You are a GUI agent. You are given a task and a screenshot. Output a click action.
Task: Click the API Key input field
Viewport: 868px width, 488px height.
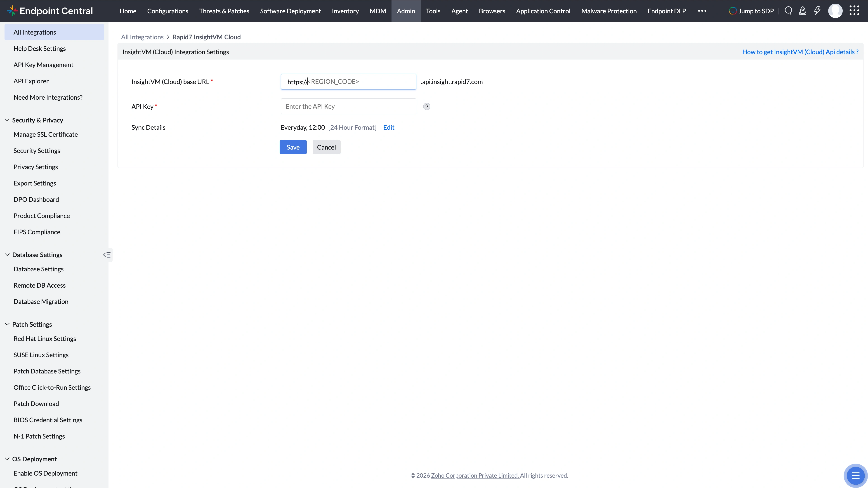coord(348,106)
